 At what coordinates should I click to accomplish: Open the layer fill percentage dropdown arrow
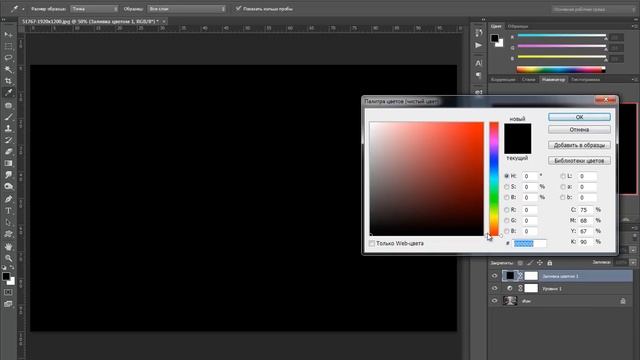pos(633,262)
